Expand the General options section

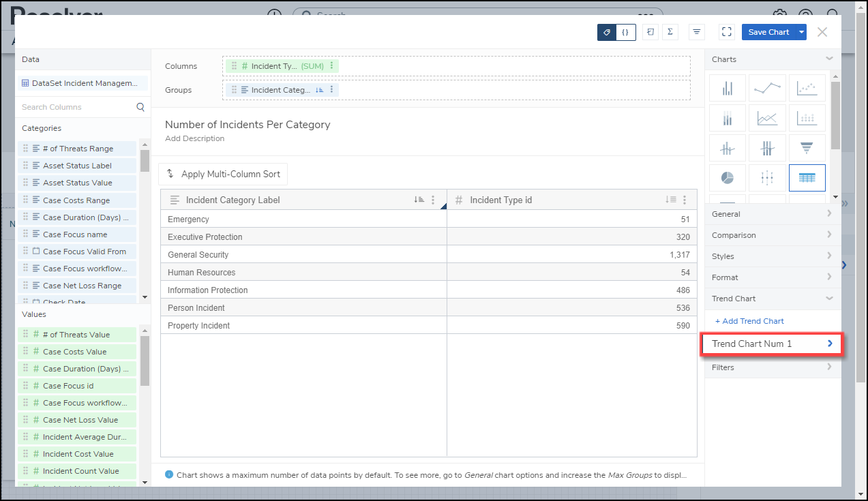click(772, 214)
